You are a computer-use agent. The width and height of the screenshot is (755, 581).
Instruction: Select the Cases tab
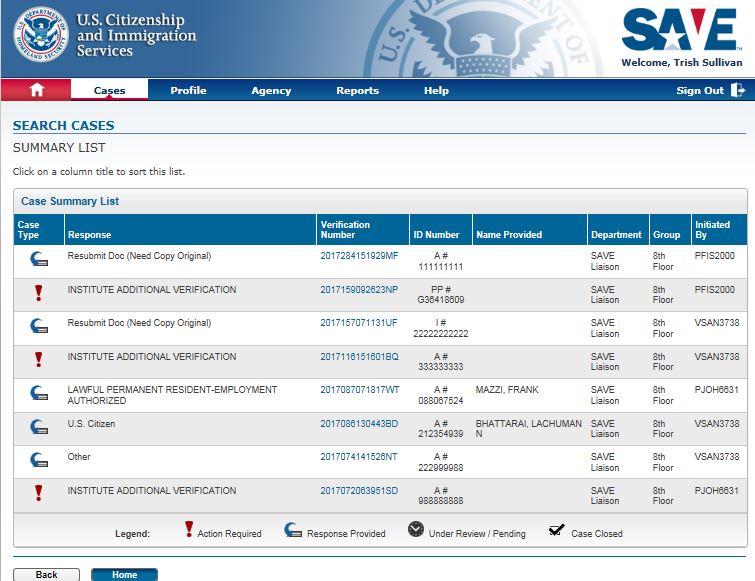(109, 90)
